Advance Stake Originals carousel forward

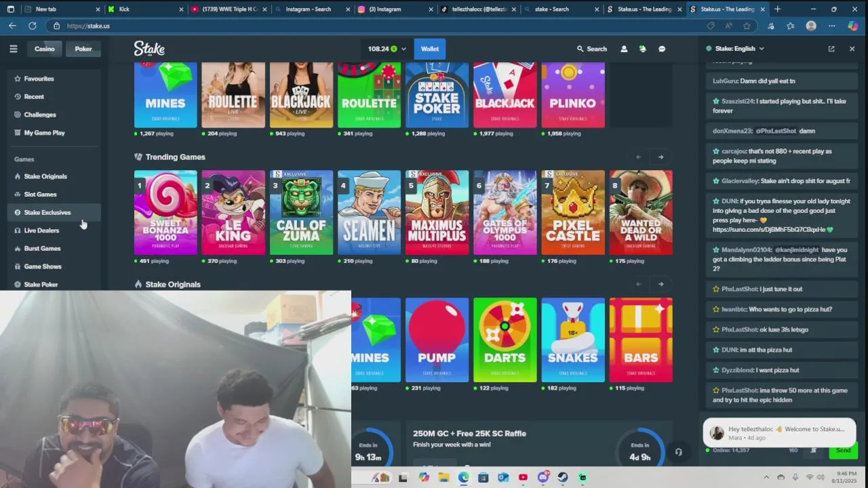660,284
